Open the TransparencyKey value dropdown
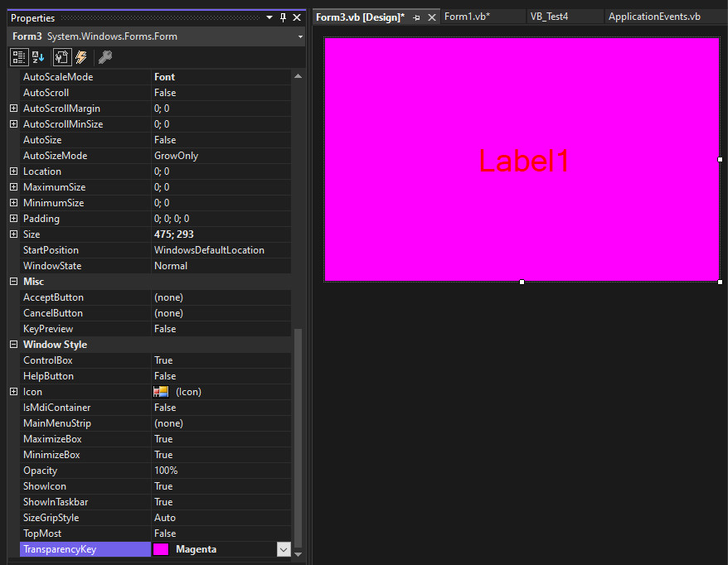Image resolution: width=728 pixels, height=565 pixels. [x=284, y=548]
